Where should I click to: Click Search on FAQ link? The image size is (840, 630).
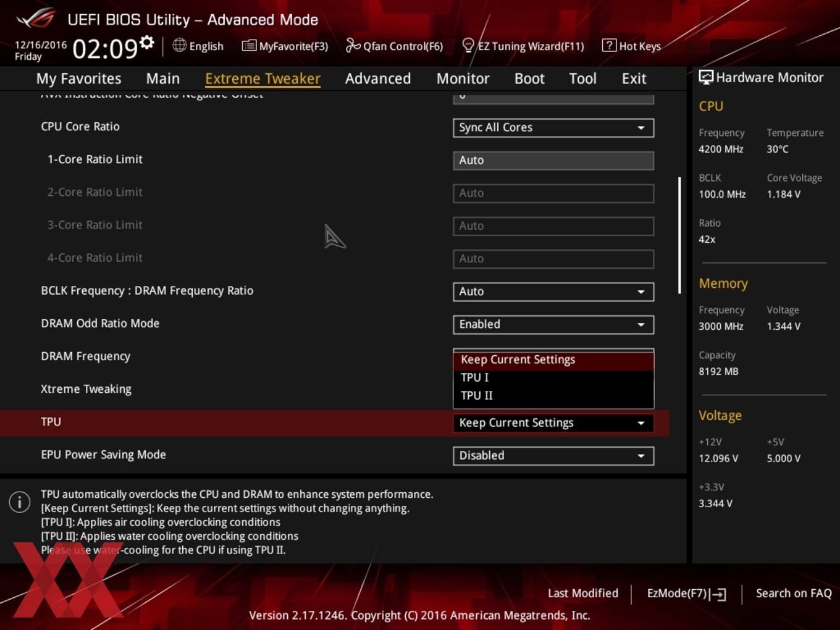(794, 593)
